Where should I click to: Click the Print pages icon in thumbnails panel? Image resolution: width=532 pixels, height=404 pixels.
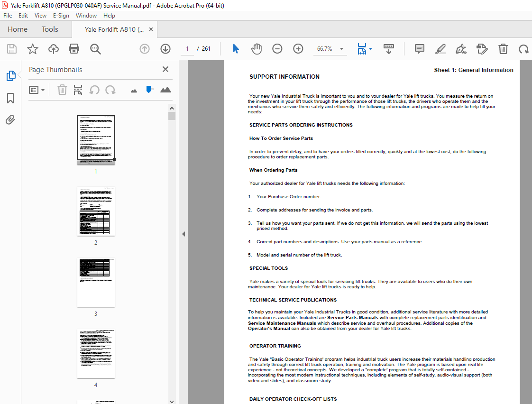pyautogui.click(x=78, y=90)
